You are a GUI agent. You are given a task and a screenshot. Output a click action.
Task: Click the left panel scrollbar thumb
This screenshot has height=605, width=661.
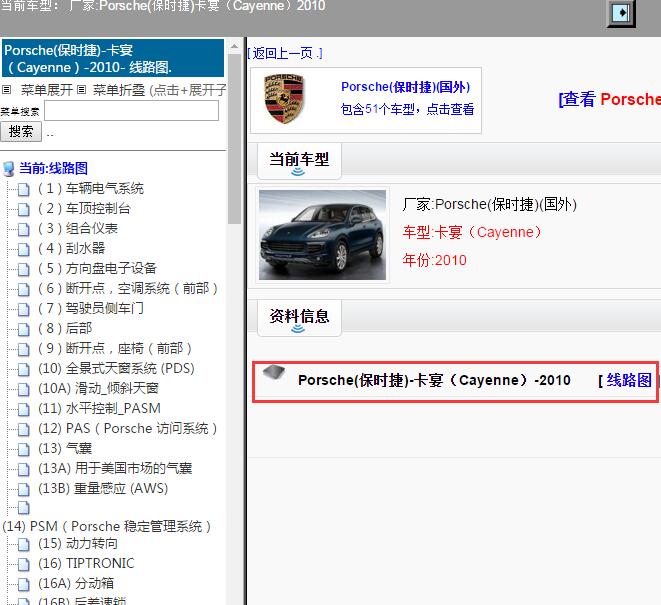point(234,139)
